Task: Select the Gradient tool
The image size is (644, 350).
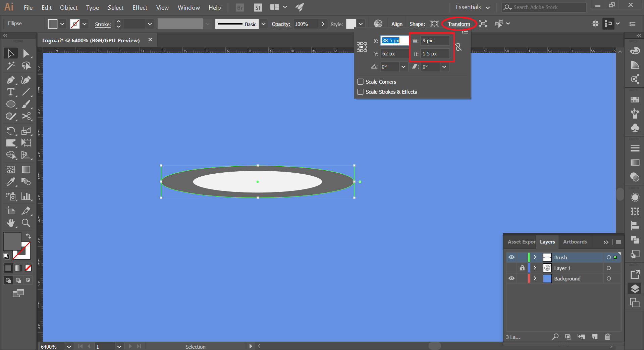Action: 26,169
